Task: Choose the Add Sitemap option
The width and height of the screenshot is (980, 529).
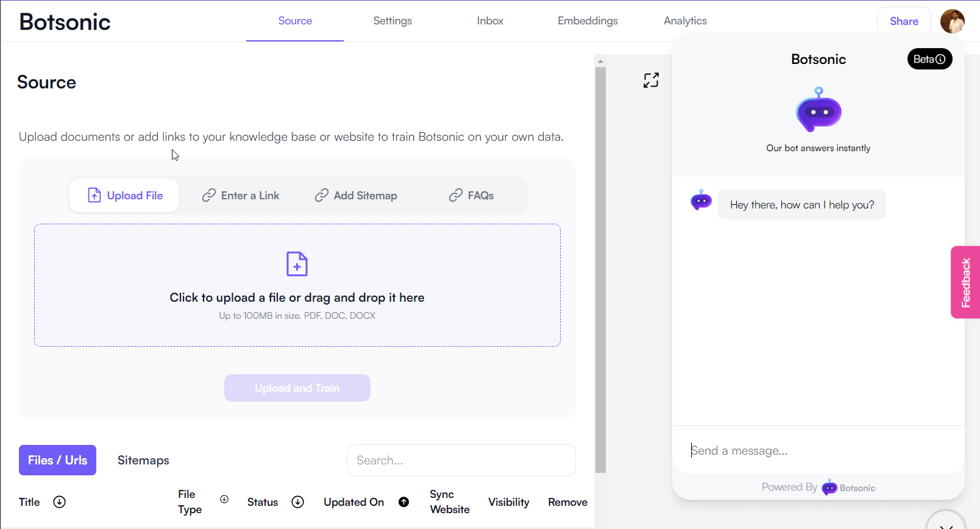Action: [x=356, y=196]
